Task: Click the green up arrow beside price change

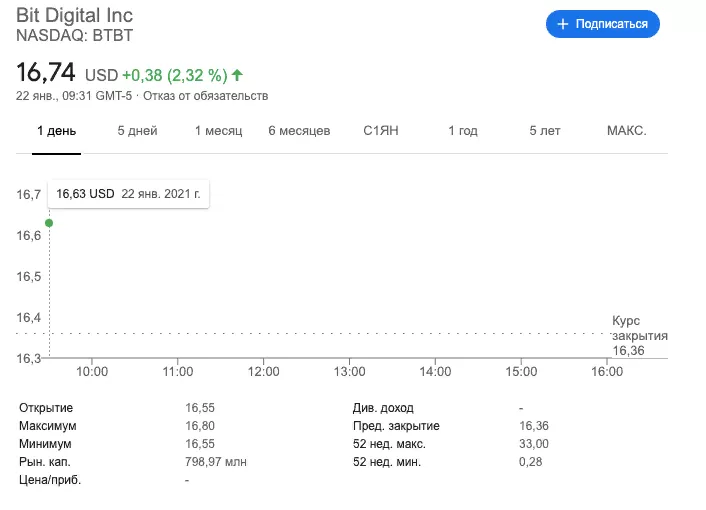Action: (x=238, y=75)
